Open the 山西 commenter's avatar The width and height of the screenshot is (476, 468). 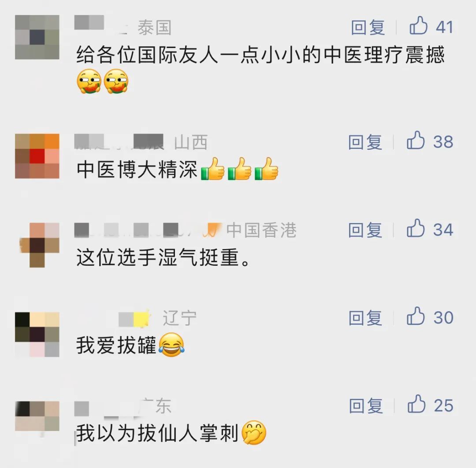pos(37,156)
